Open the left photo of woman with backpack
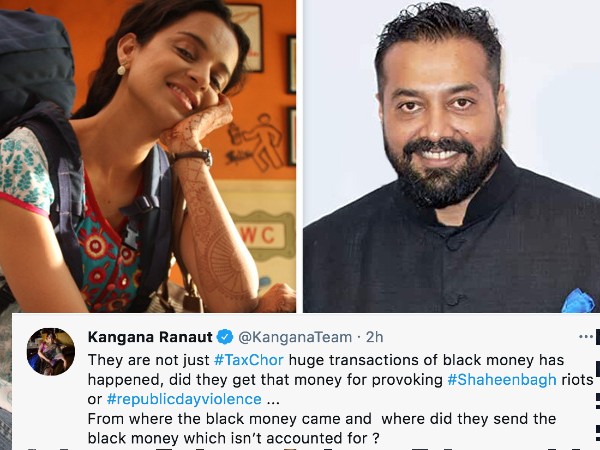The image size is (600, 450). (x=148, y=156)
